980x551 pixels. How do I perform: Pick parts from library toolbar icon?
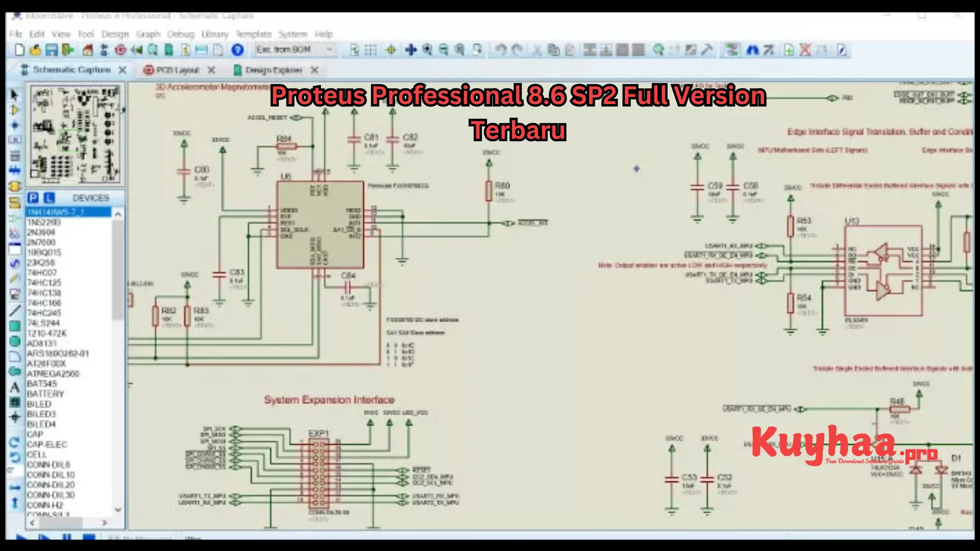click(x=658, y=50)
